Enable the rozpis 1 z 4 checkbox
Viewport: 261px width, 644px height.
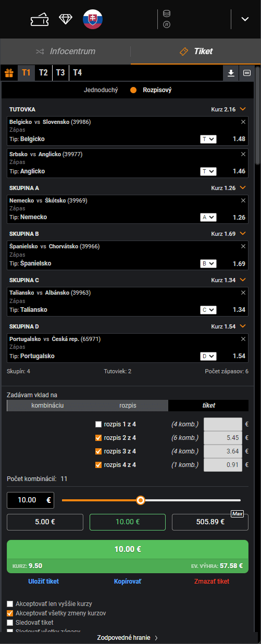pos(98,424)
